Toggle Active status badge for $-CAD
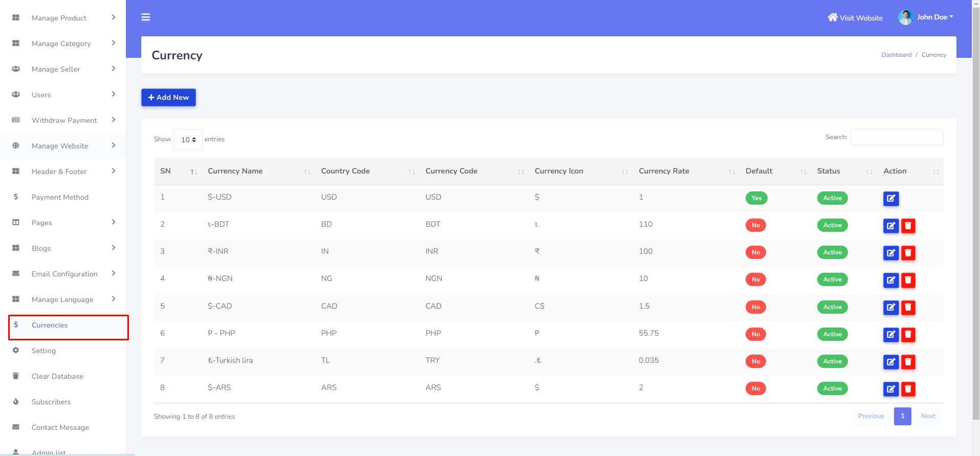This screenshot has height=456, width=980. [832, 307]
